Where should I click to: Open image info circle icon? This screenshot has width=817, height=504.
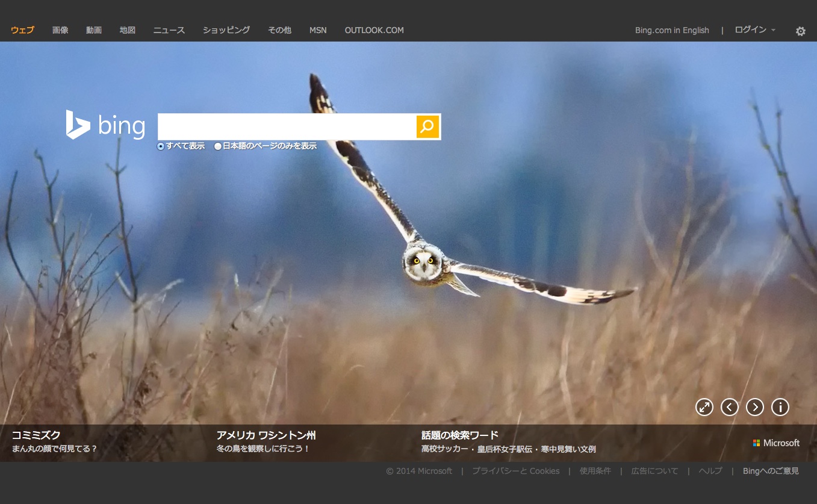(x=780, y=408)
